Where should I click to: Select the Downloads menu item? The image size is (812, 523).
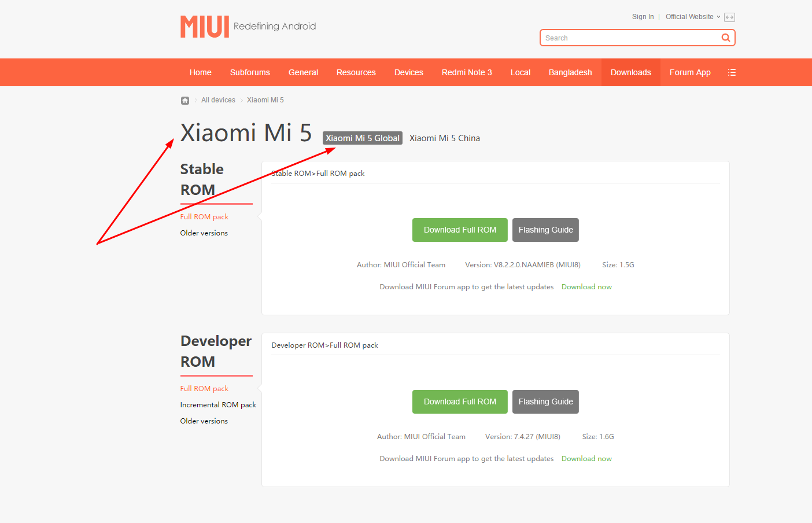[631, 72]
